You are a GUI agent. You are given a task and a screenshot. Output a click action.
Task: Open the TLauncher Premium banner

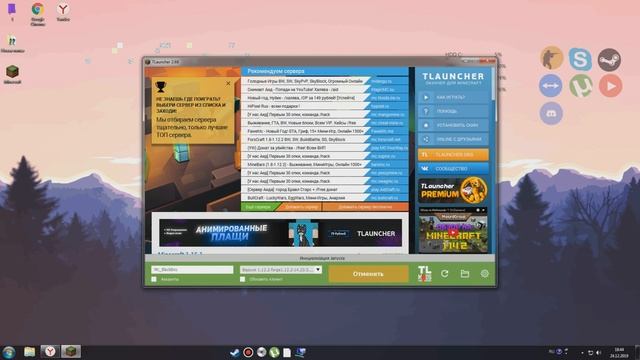(453, 190)
